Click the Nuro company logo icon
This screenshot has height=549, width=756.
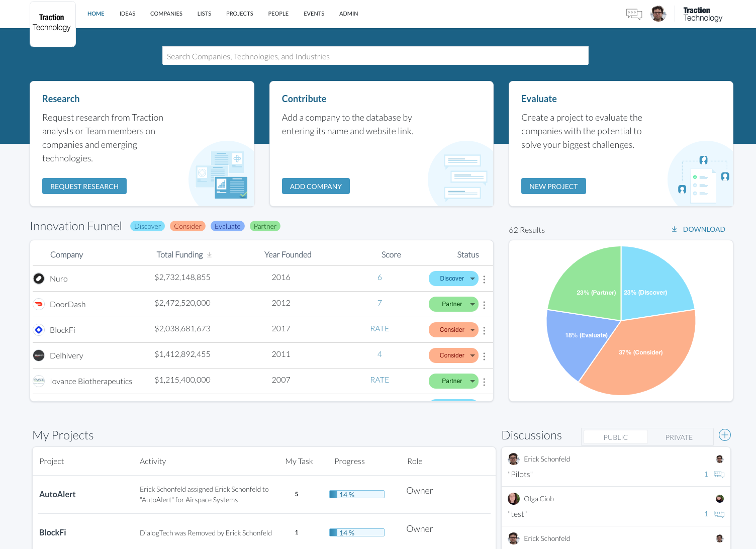(39, 279)
